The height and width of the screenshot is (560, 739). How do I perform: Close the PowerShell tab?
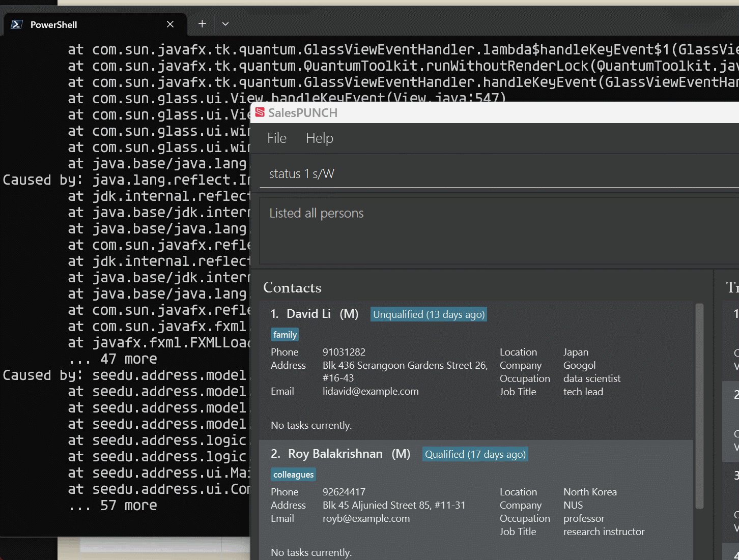pos(170,24)
